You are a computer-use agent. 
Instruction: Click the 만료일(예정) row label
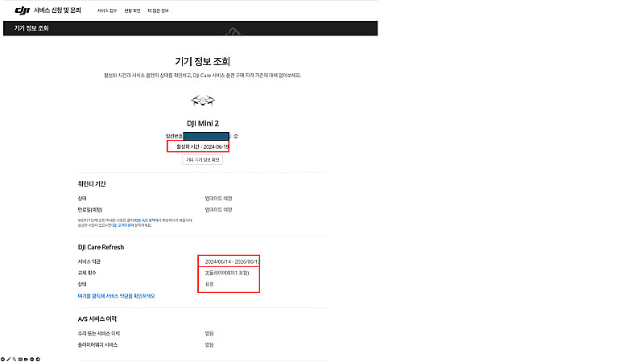pos(90,210)
